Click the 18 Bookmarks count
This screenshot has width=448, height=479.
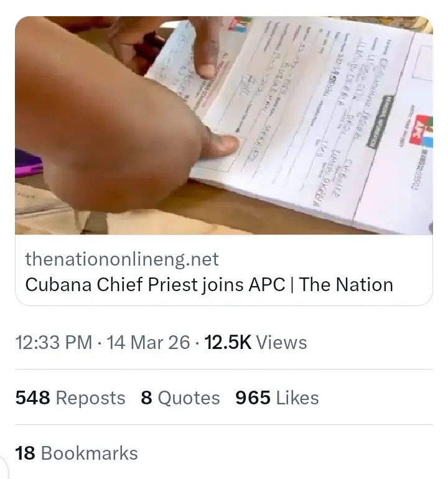click(77, 453)
